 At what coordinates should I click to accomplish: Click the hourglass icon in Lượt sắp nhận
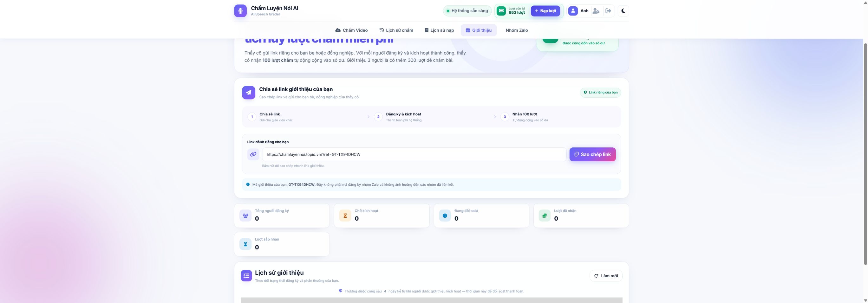pyautogui.click(x=245, y=244)
